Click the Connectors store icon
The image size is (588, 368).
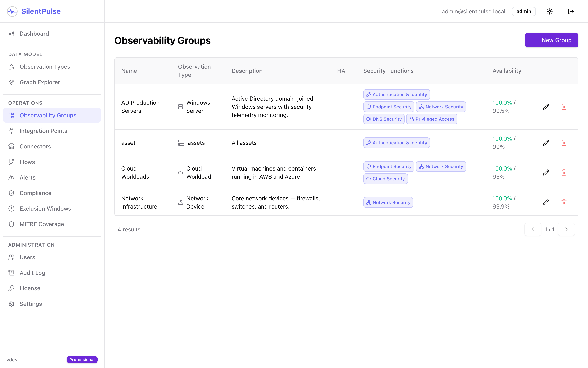point(11,146)
